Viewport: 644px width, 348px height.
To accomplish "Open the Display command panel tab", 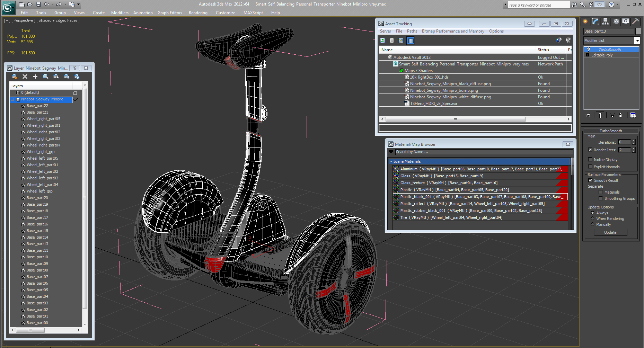I will (x=626, y=21).
